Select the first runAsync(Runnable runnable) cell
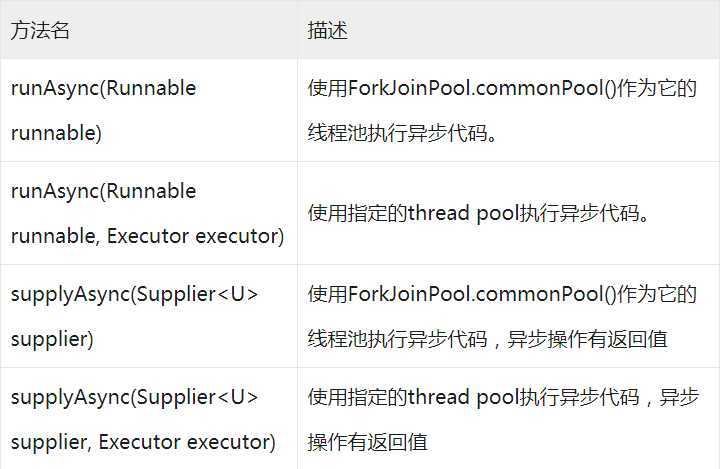This screenshot has width=723, height=469. [x=149, y=110]
